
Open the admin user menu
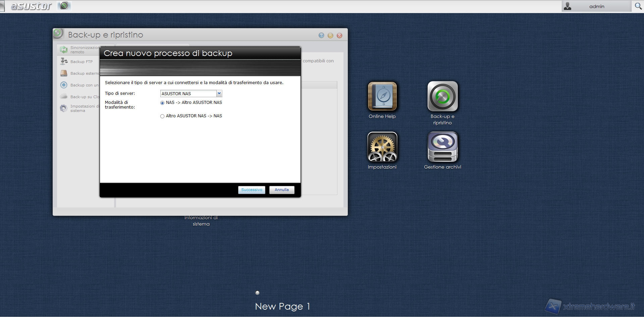(596, 6)
